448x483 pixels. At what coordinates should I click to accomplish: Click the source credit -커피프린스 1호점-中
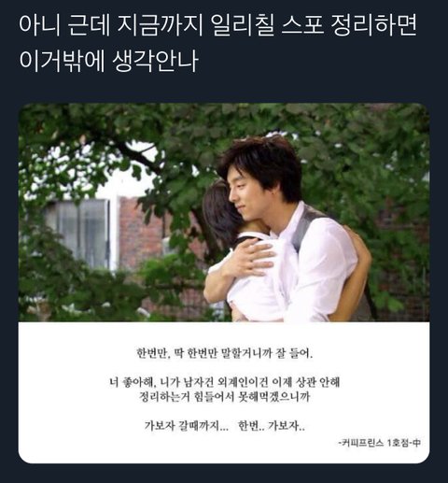tap(380, 443)
